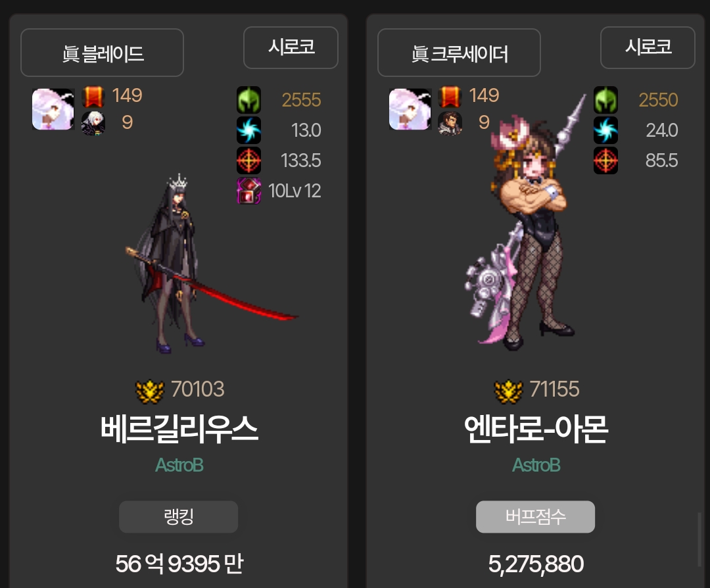Click the blue swirl icon beside 13.0

[248, 130]
